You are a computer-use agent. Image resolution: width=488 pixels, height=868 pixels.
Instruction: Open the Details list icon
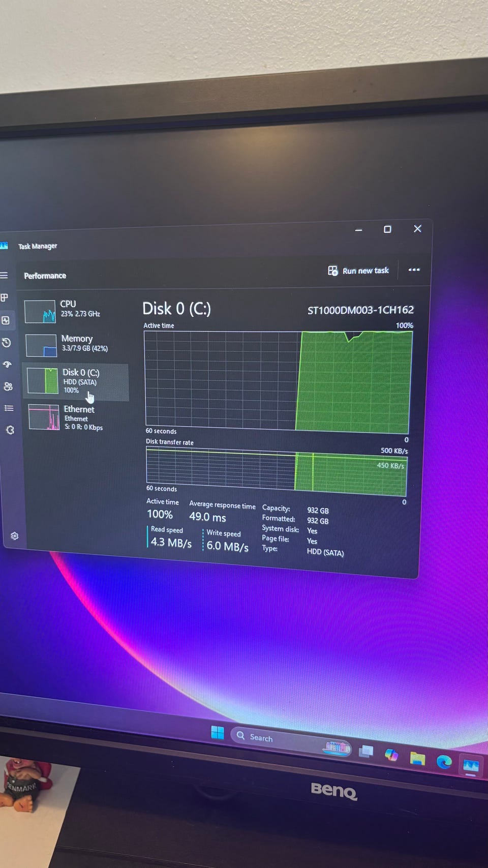[9, 408]
